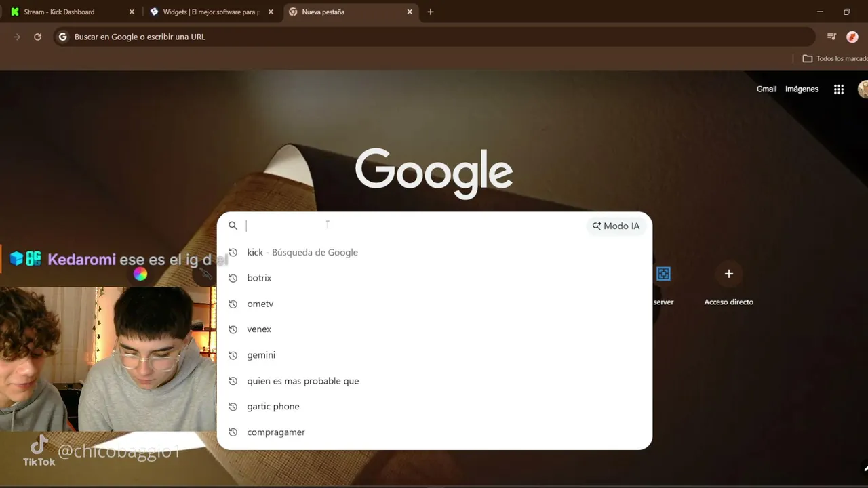Reload the current page

[x=38, y=37]
